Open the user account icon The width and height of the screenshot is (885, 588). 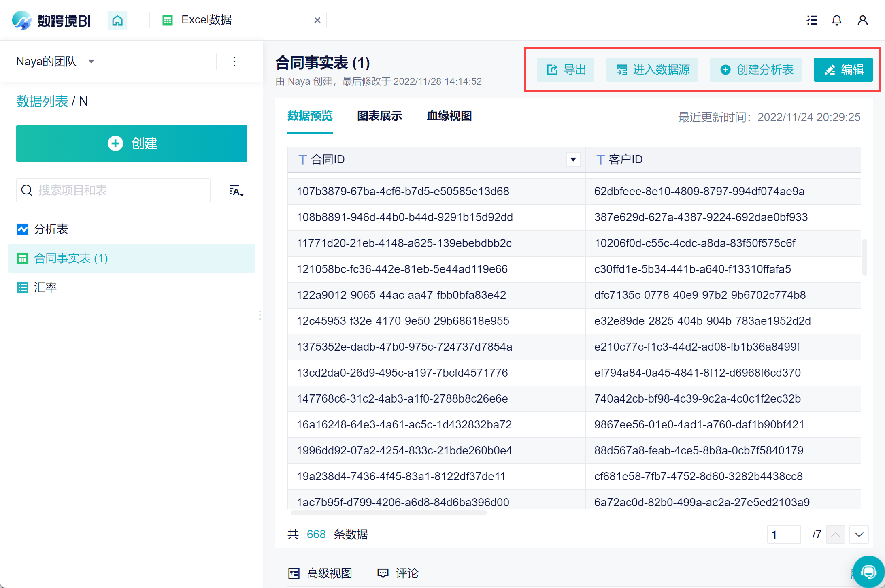pos(862,20)
